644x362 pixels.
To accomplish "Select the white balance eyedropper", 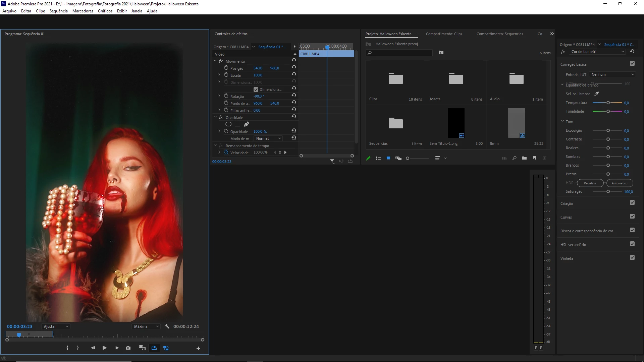I will click(596, 94).
